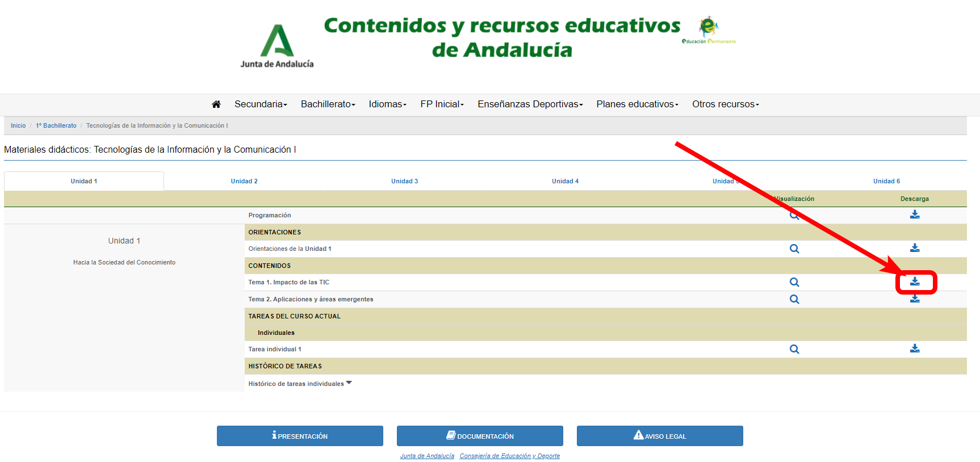The image size is (980, 462).
Task: View Tema 2 Aplicaciones y áreas emergentes
Action: [794, 299]
